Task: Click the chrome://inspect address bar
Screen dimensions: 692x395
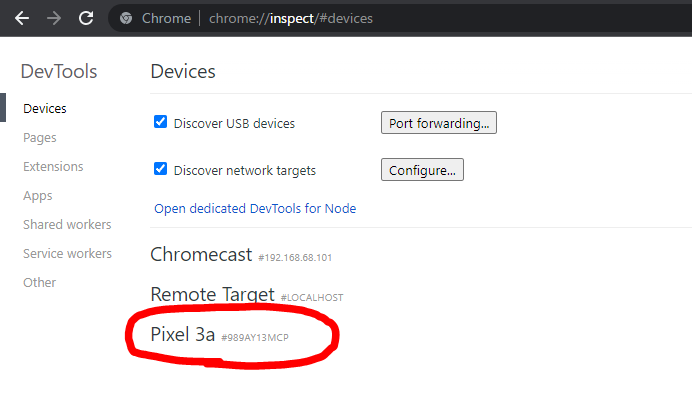Action: tap(397, 18)
